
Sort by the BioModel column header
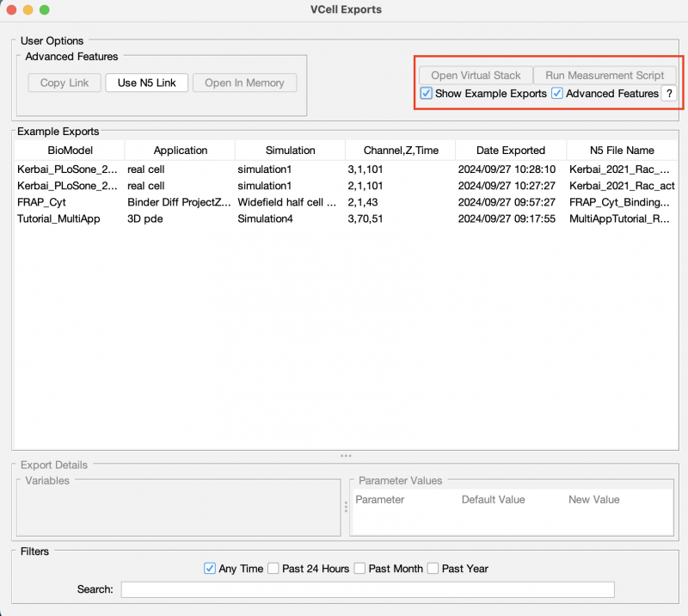tap(70, 151)
